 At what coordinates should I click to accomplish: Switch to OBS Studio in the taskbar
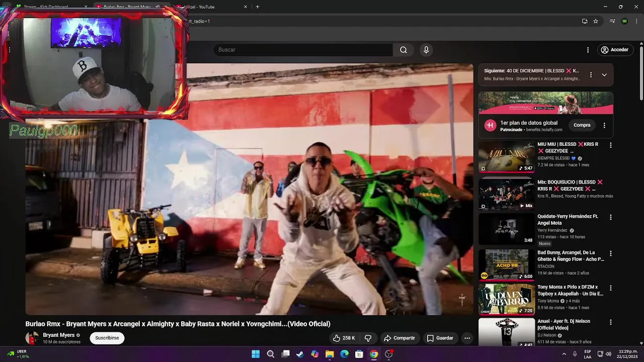tap(388, 354)
